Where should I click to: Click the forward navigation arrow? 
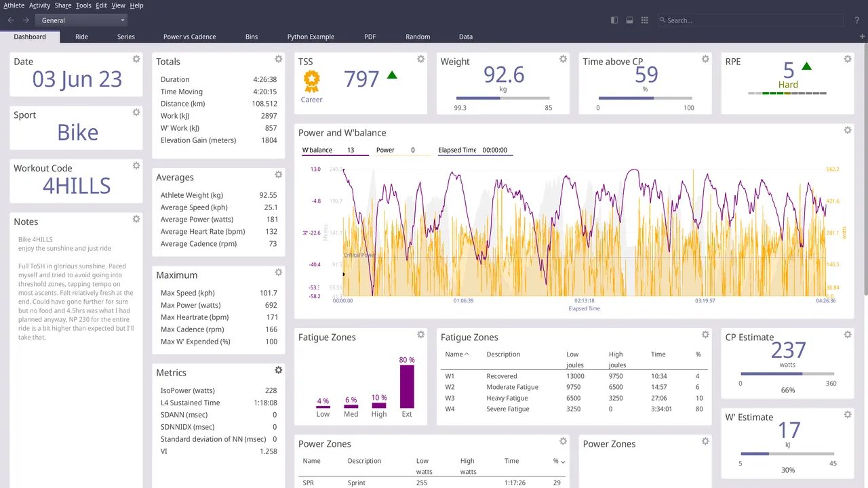coord(26,20)
